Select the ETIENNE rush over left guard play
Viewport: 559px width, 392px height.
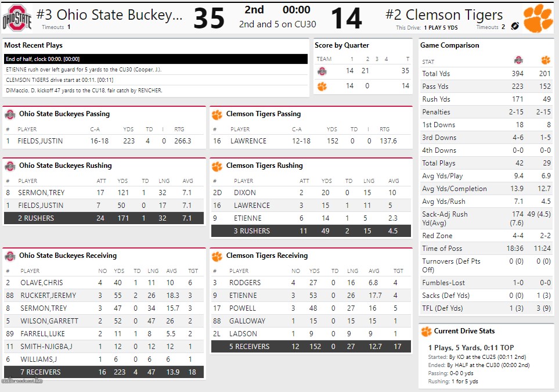pyautogui.click(x=155, y=70)
